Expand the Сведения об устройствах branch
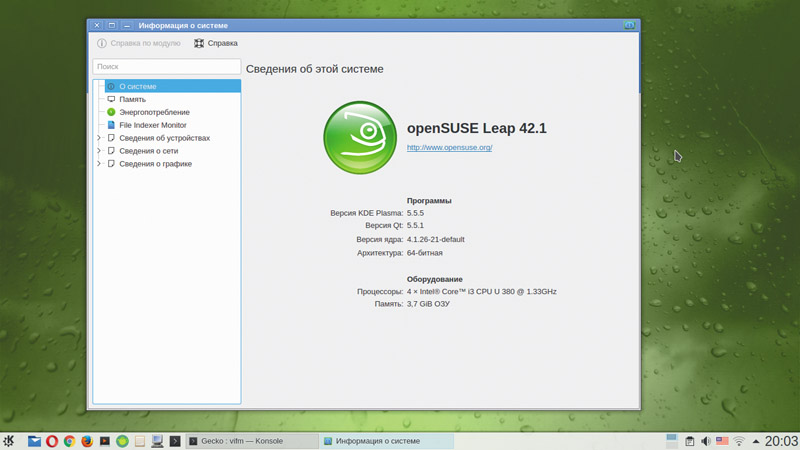 click(99, 138)
